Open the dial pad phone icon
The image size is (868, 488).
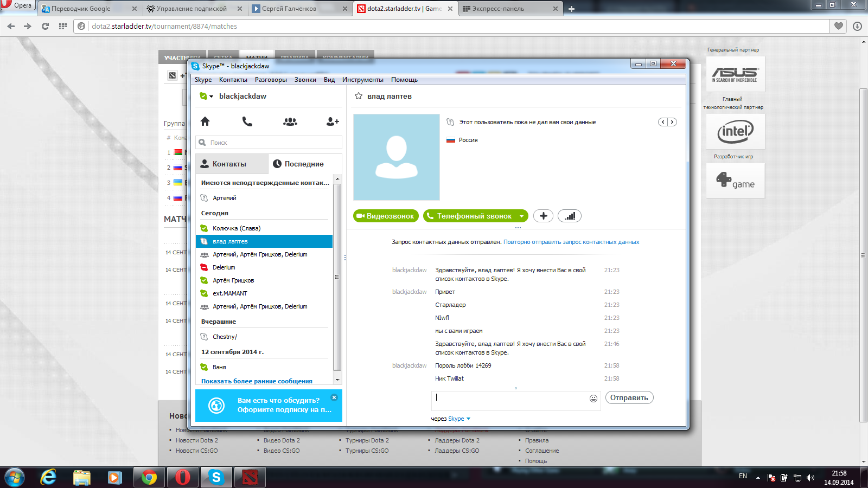(247, 121)
